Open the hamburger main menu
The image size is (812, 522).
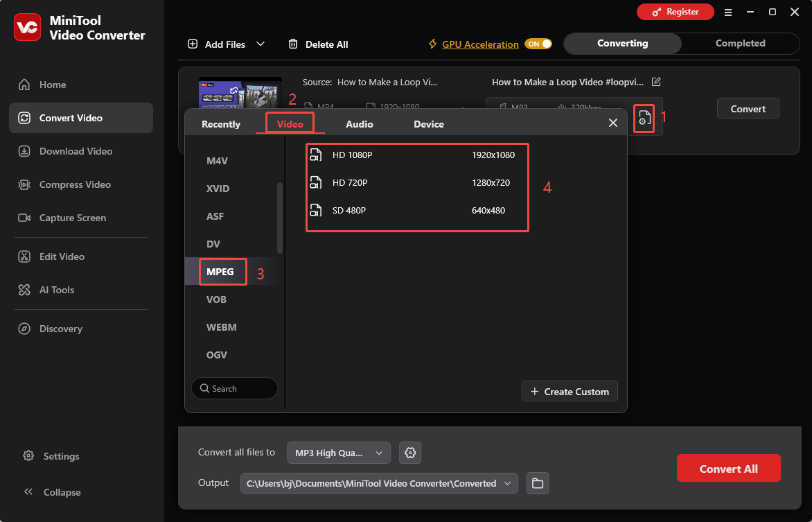(x=728, y=12)
